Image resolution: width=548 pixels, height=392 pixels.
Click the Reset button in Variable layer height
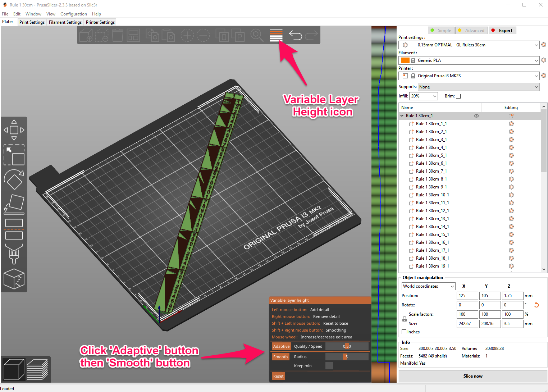click(x=278, y=376)
